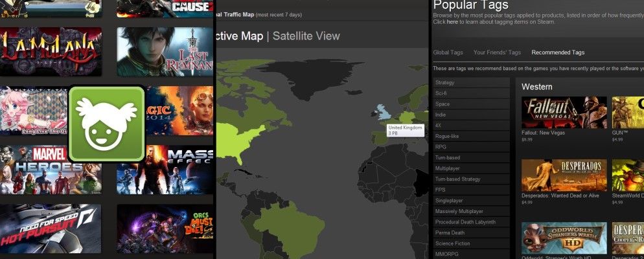Click the 'GUN™' game title

pos(620,133)
